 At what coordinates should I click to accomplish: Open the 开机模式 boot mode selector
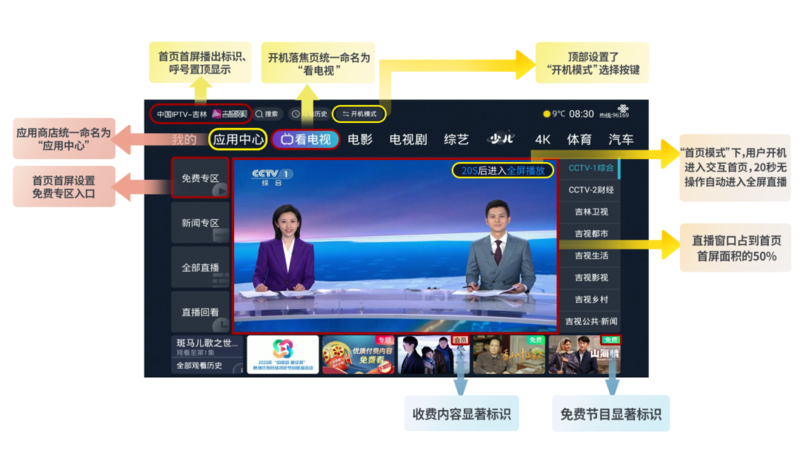(359, 114)
